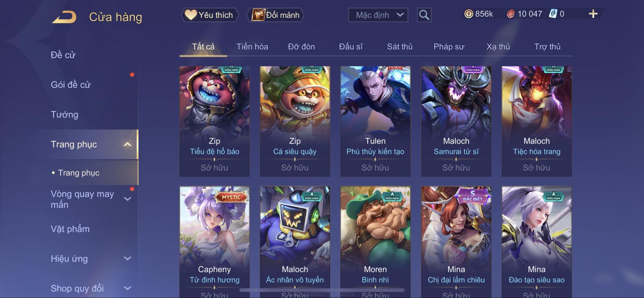Image resolution: width=644 pixels, height=298 pixels.
Task: Tap the plus icon to add currency
Action: pos(593,14)
